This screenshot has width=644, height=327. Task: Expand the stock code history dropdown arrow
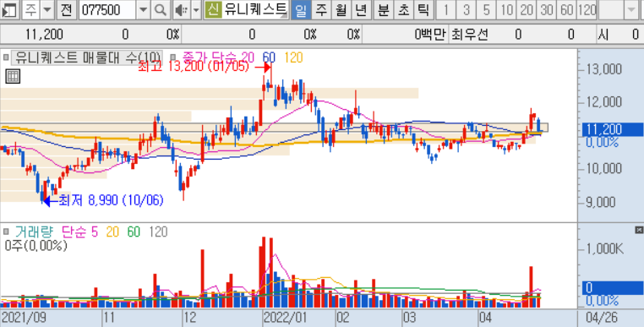pos(143,10)
